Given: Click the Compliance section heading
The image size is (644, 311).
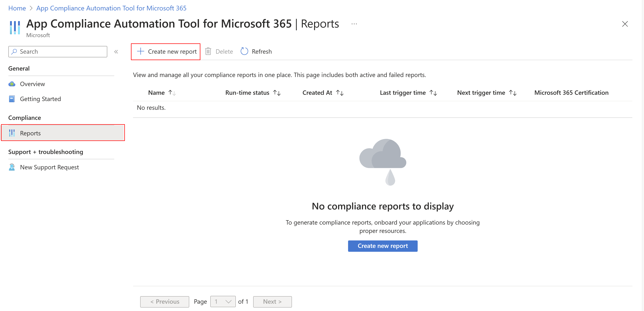Looking at the screenshot, I should tap(24, 118).
